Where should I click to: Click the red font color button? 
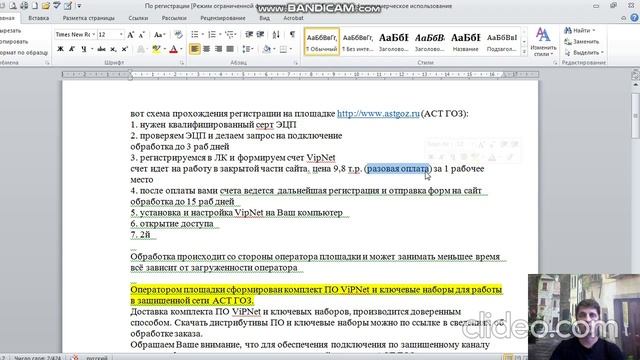coord(173,49)
